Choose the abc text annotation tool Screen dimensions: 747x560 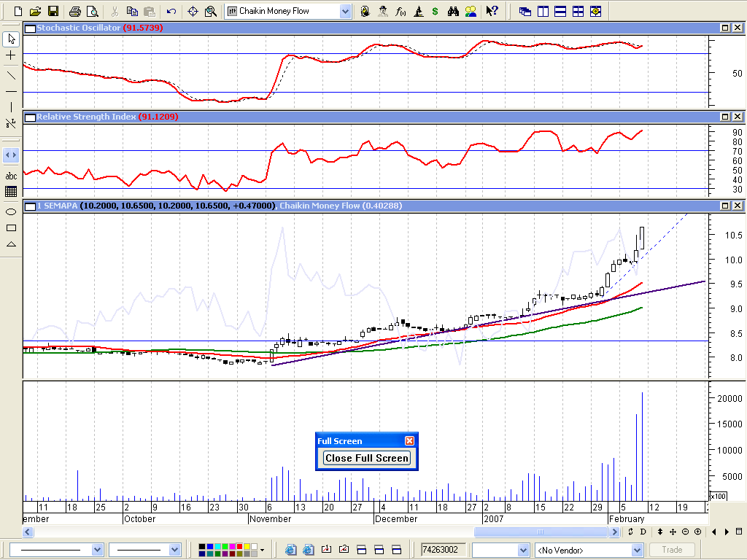[11, 176]
